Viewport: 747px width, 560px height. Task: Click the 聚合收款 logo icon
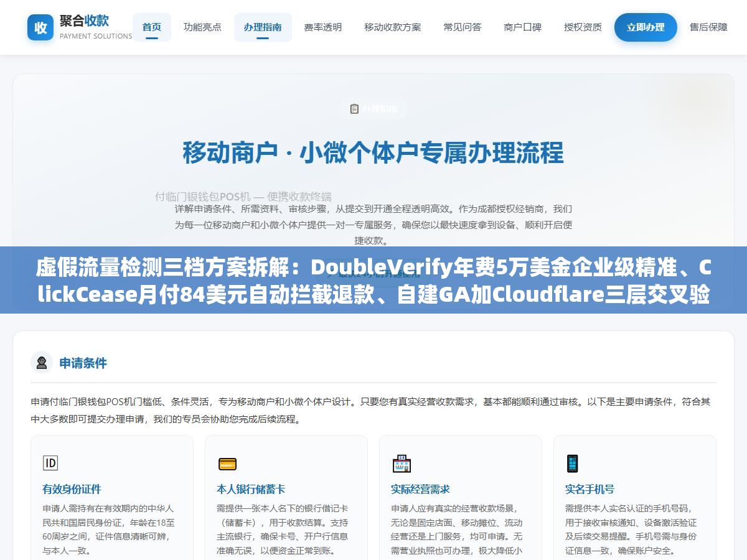[40, 27]
